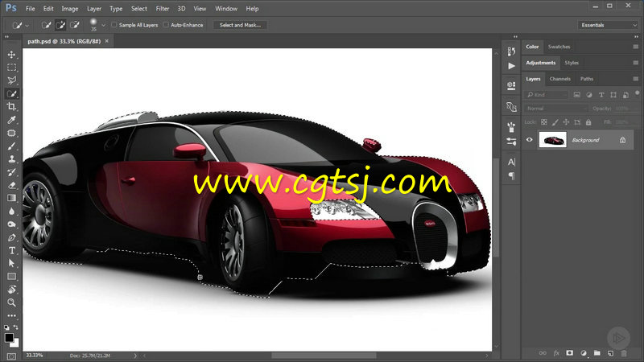Open the Actions panel play icon
The height and width of the screenshot is (362, 644).
coord(511,66)
